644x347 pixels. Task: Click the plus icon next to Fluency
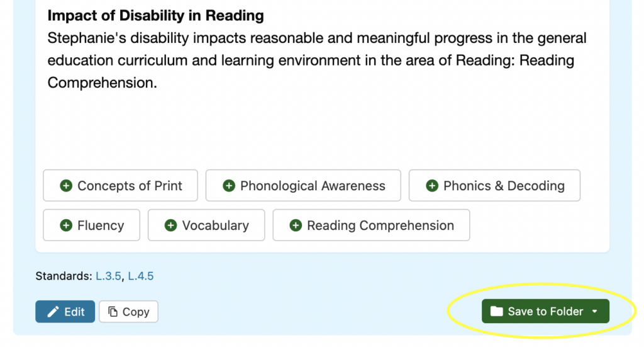[x=66, y=225]
